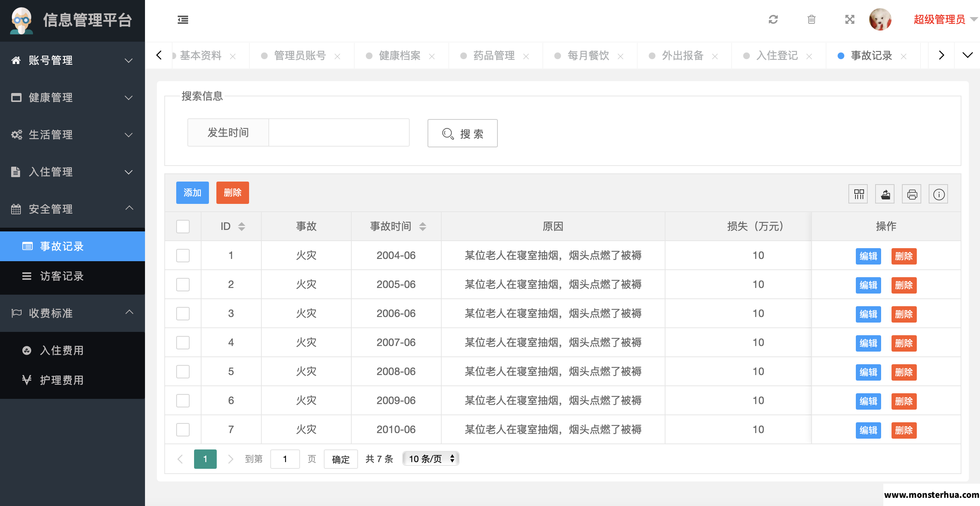Image resolution: width=980 pixels, height=506 pixels.
Task: Click the refresh icon in top bar
Action: click(773, 19)
